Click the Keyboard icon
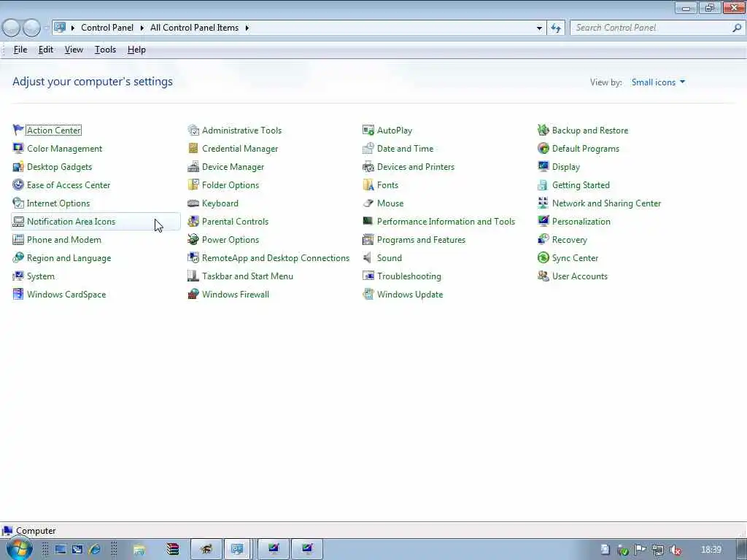 [x=193, y=203]
